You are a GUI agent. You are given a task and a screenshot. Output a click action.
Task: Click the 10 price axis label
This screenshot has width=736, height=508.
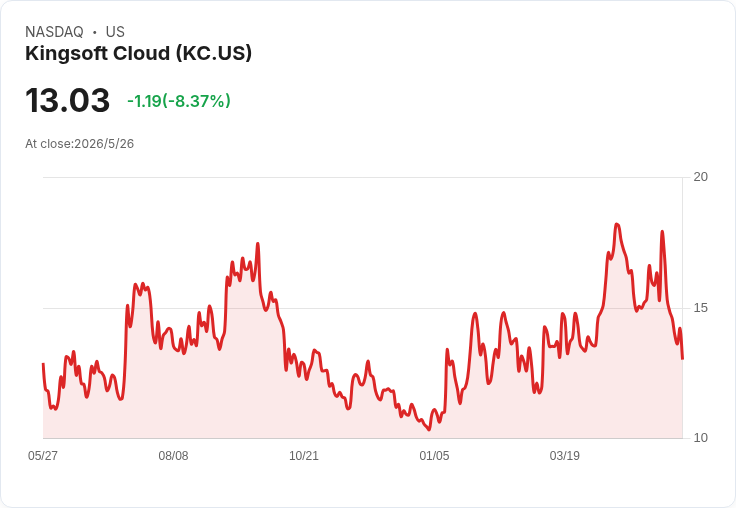700,438
